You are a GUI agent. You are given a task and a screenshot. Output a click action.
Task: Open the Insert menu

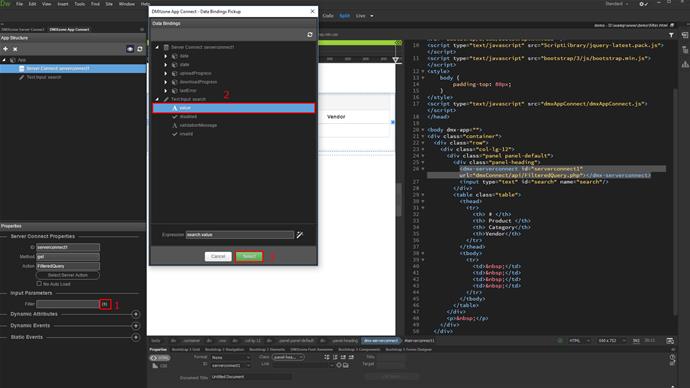63,4
